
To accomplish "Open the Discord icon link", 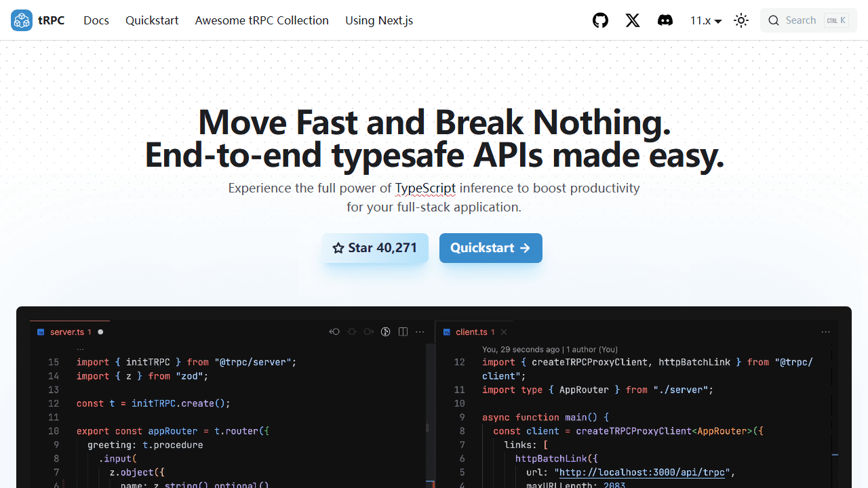I will click(665, 20).
